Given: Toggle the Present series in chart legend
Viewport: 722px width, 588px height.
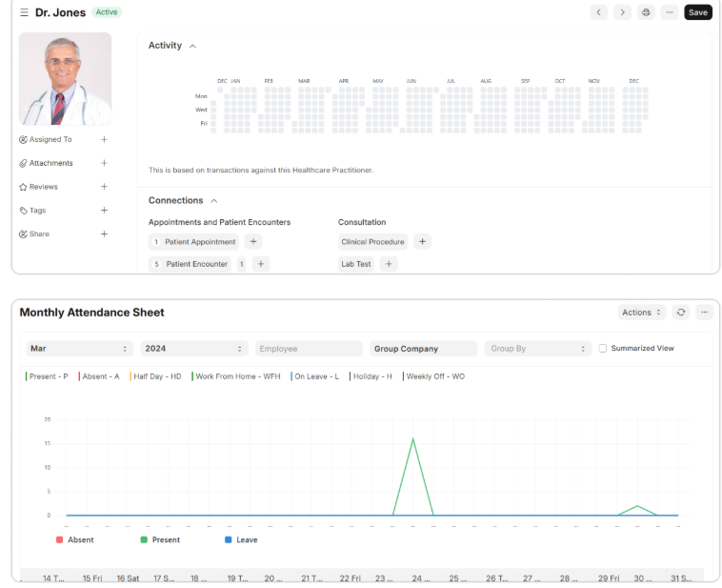Looking at the screenshot, I should click(x=160, y=539).
